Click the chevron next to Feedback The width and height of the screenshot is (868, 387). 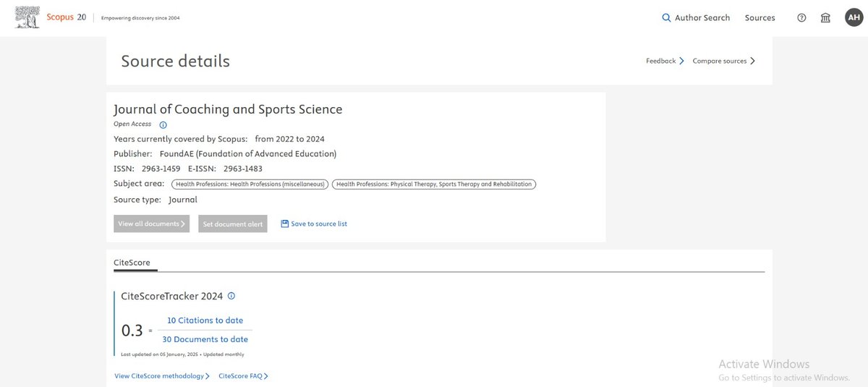(x=681, y=61)
